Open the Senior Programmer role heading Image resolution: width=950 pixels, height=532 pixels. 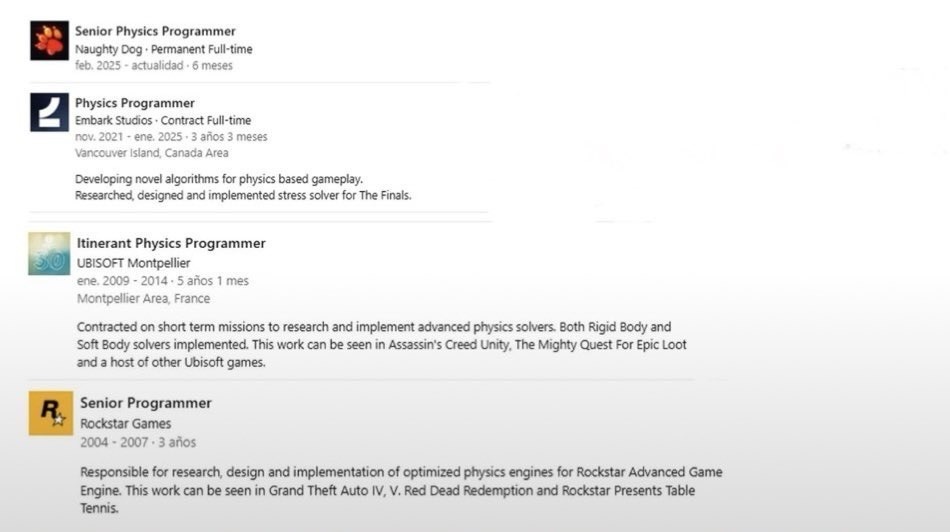coord(146,403)
